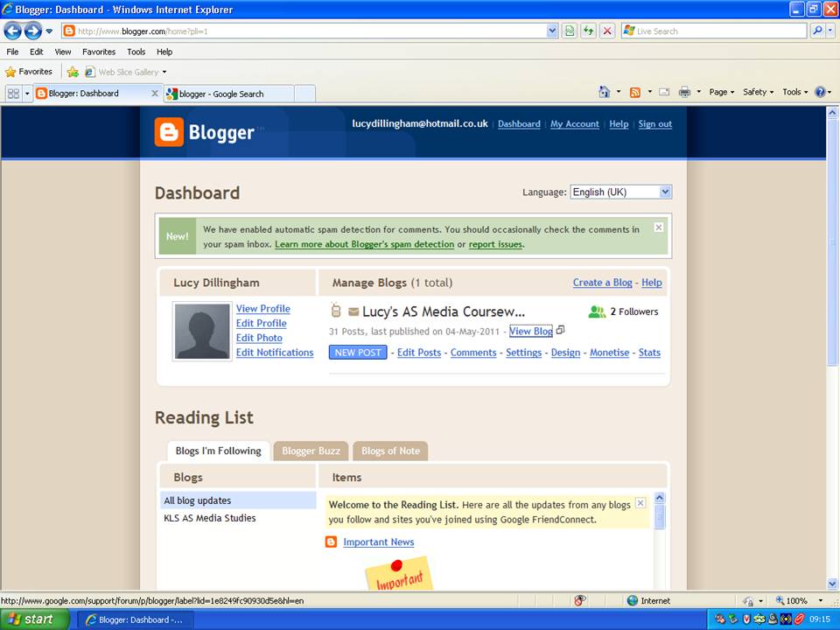Click the mobile device icon beside the blog title

(336, 311)
